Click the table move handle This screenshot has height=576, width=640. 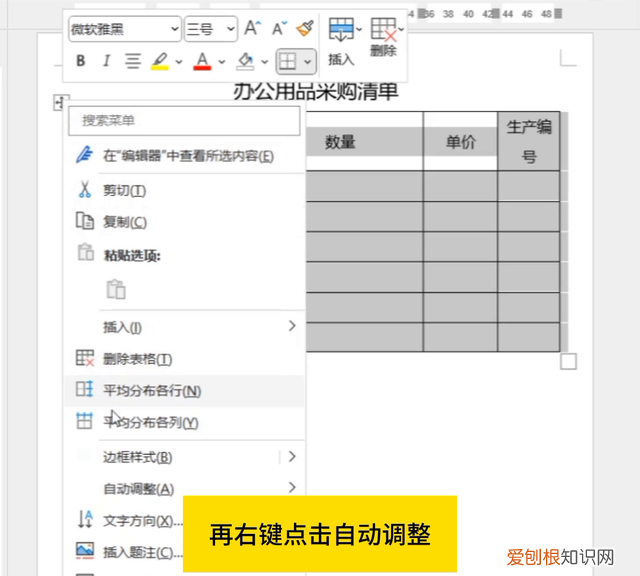(x=60, y=102)
